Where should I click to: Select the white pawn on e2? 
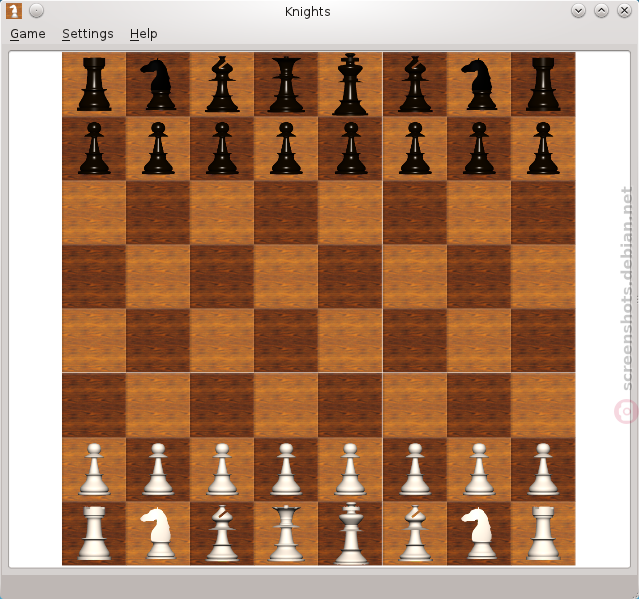point(350,469)
